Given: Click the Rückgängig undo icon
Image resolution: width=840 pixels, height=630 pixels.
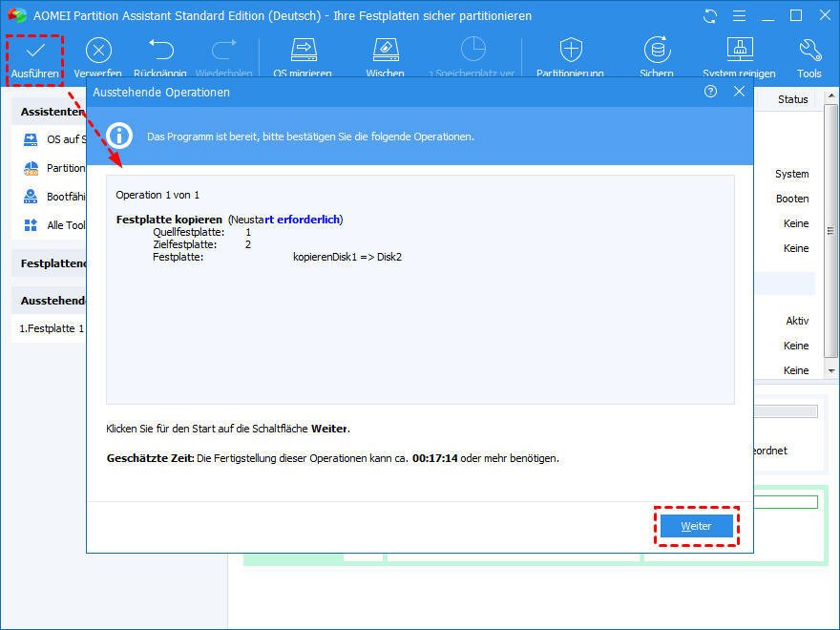Looking at the screenshot, I should pos(160,50).
